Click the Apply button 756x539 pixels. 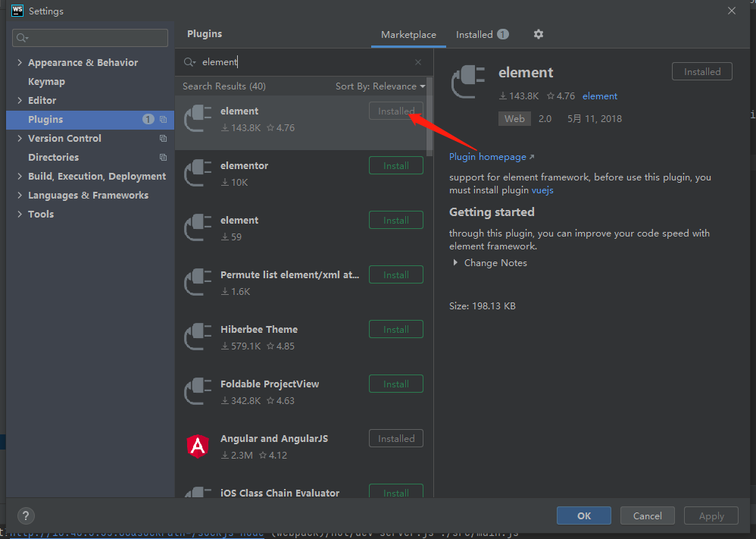click(711, 515)
